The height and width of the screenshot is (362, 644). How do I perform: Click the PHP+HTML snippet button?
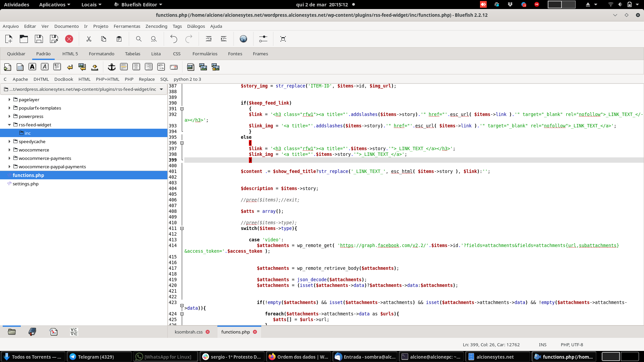tap(107, 79)
